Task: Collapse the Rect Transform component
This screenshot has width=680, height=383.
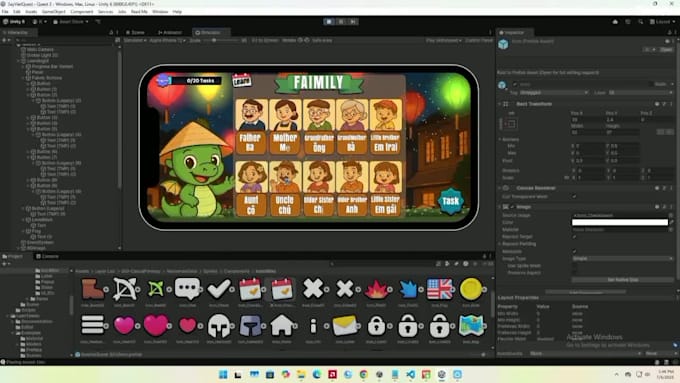Action: 500,104
